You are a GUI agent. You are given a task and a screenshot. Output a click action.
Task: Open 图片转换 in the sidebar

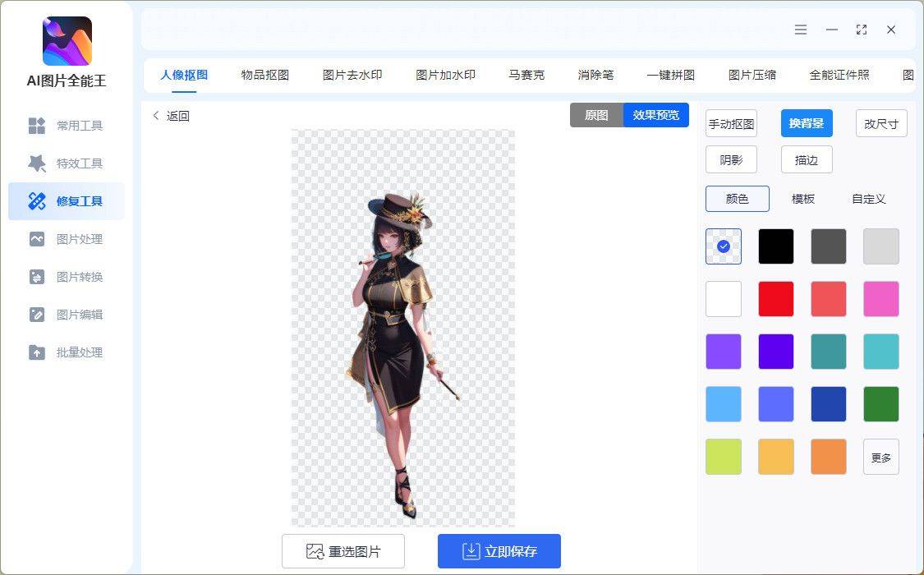(66, 276)
